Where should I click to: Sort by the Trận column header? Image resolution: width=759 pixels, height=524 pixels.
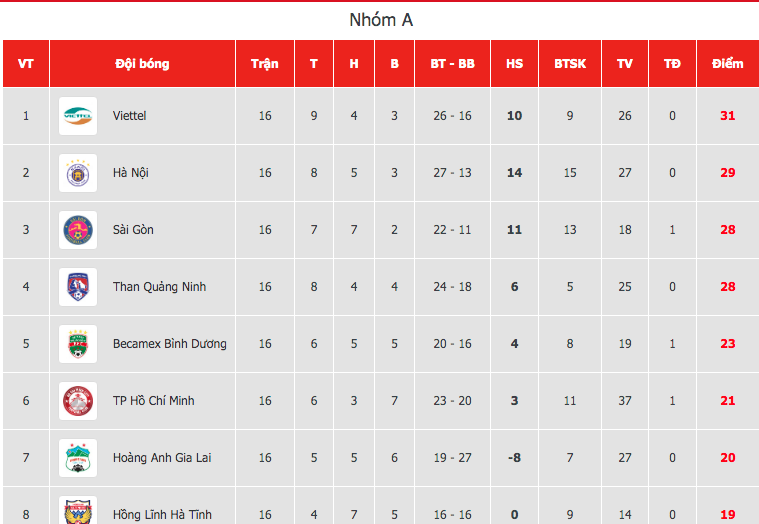click(265, 64)
